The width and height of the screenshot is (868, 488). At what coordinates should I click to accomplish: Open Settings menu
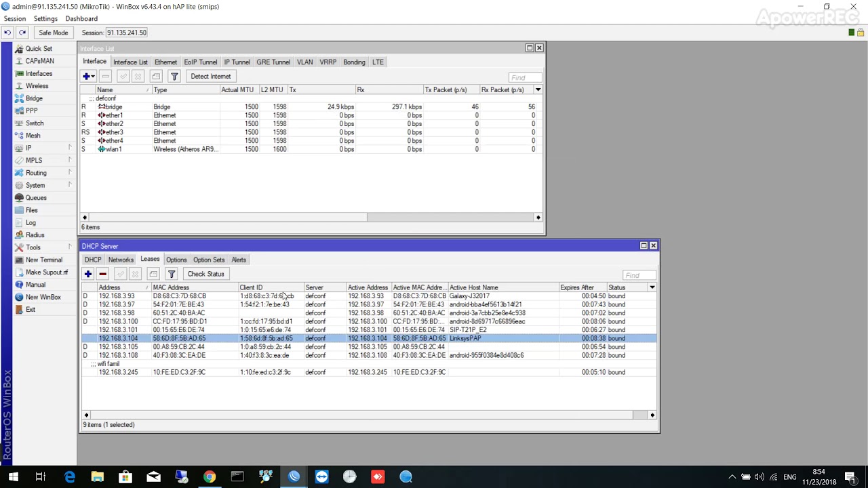tap(45, 18)
